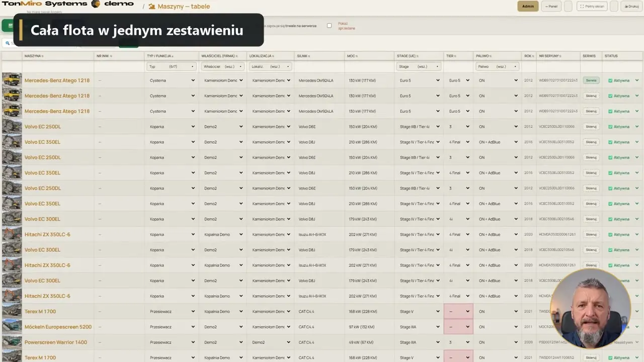644x362 pixels.
Task: Sort by the ROK column header
Action: click(529, 56)
